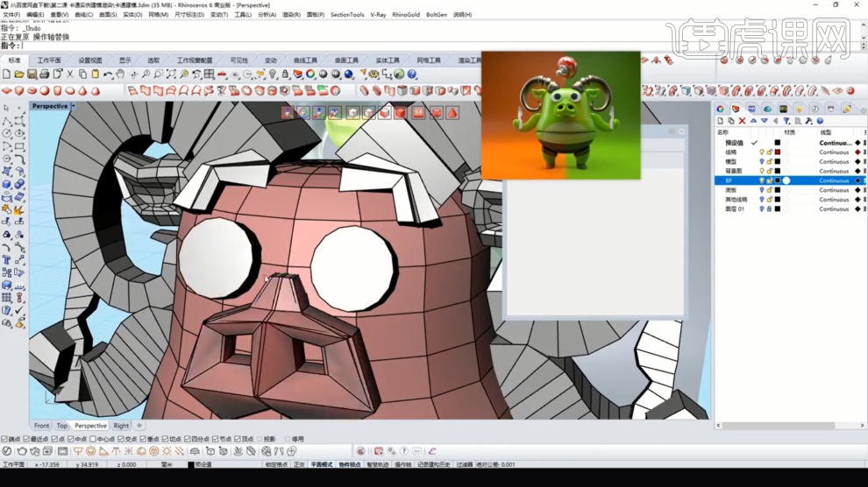Open the V-Ray menu
The image size is (868, 487).
(378, 15)
